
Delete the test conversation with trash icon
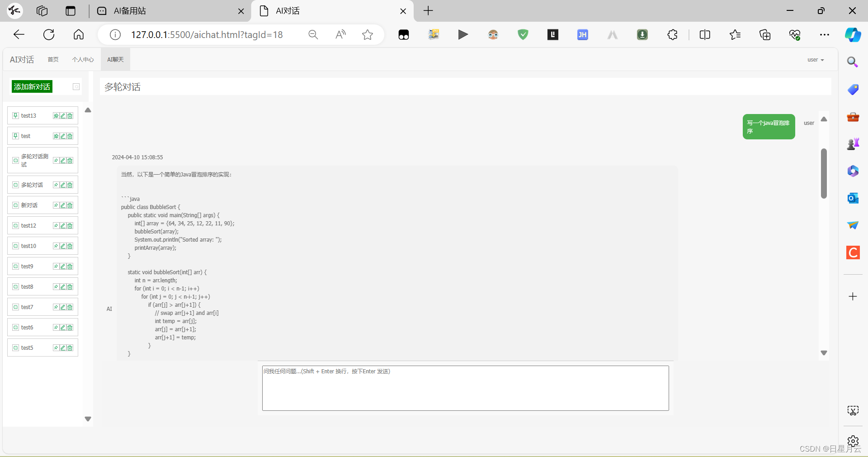click(x=70, y=136)
